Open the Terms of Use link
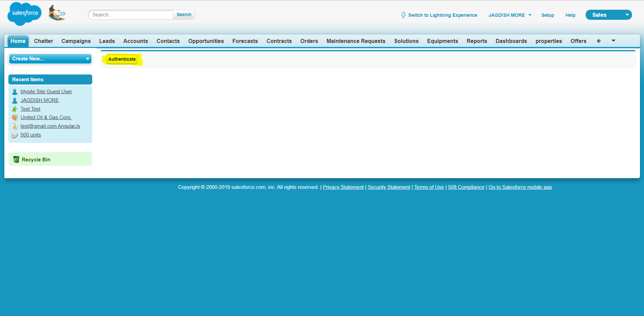 coord(429,187)
